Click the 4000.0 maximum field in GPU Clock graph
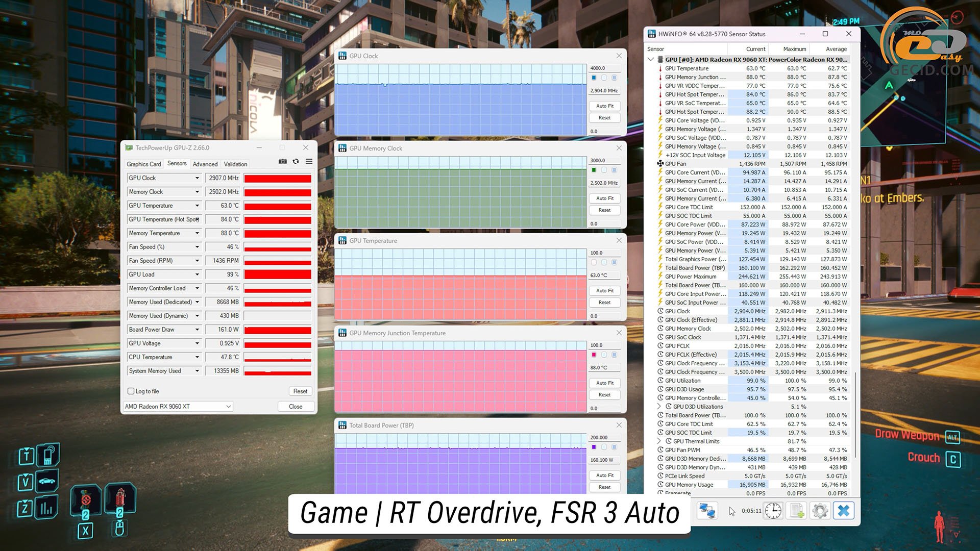This screenshot has width=980, height=551. (605, 68)
